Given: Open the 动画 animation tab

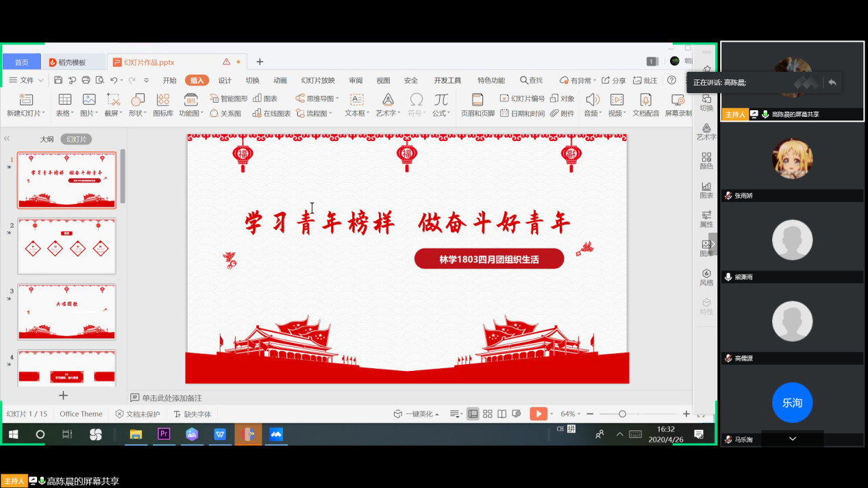Looking at the screenshot, I should pyautogui.click(x=280, y=80).
